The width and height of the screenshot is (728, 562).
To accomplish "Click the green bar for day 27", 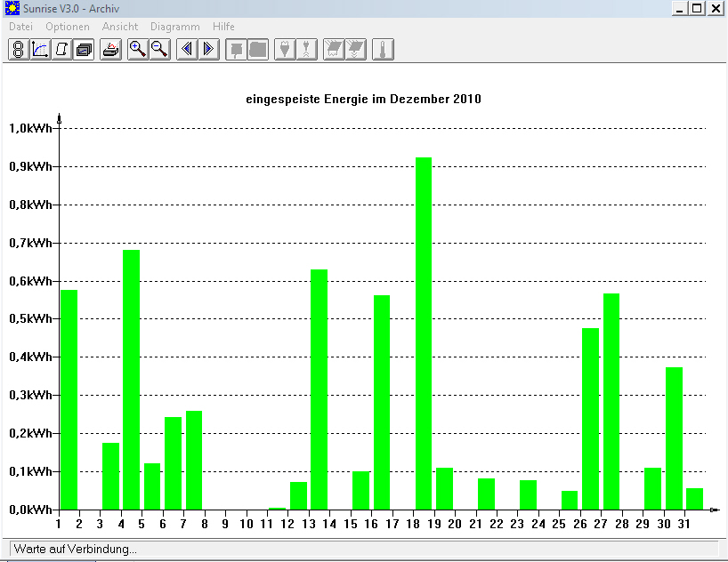I will click(611, 401).
